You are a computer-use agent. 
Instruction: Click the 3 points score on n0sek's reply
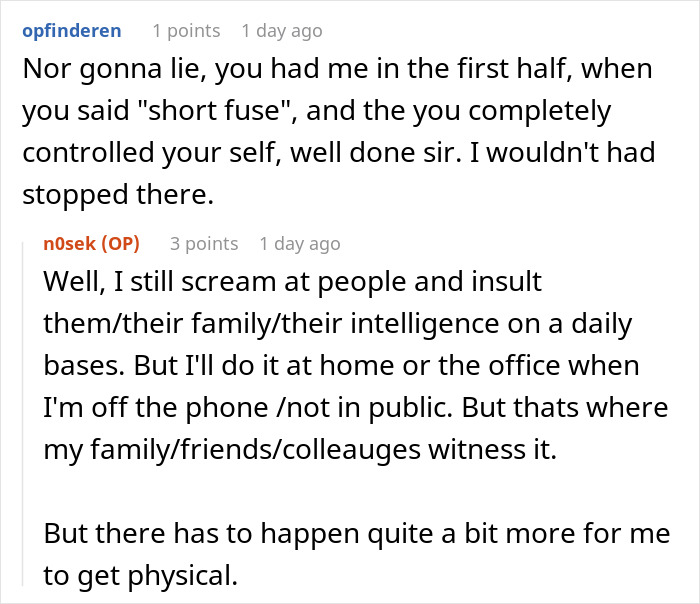[204, 244]
